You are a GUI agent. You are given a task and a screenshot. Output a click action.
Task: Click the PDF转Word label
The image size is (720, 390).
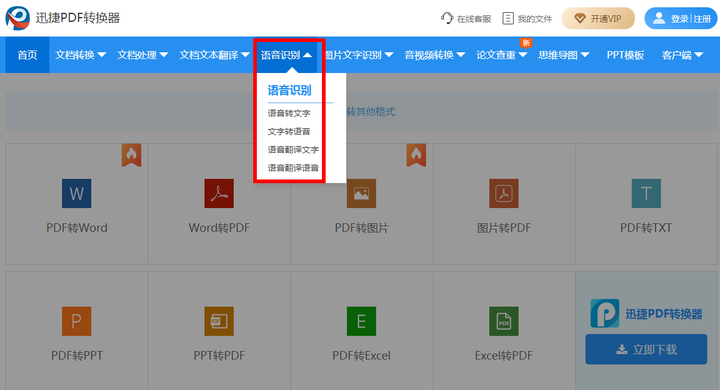(77, 228)
